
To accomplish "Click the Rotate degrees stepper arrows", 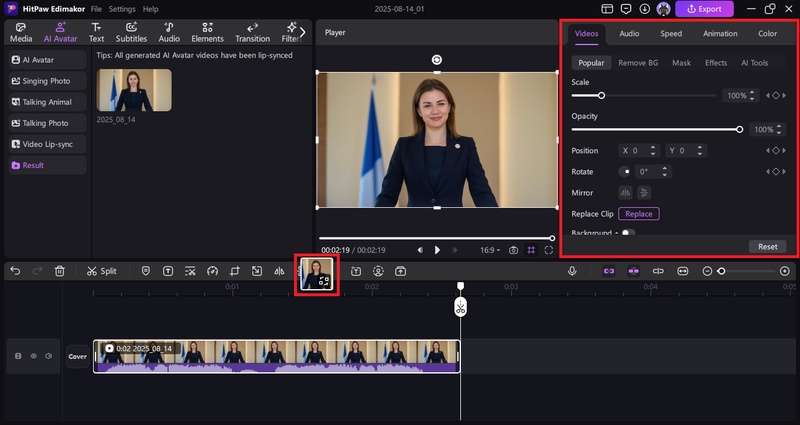I will [664, 172].
